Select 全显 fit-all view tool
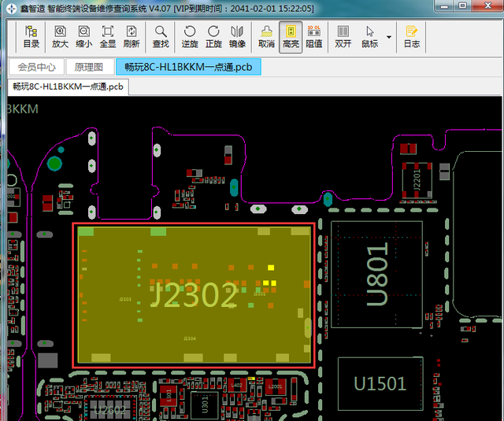Screen dimensions: 504x421 [x=108, y=37]
